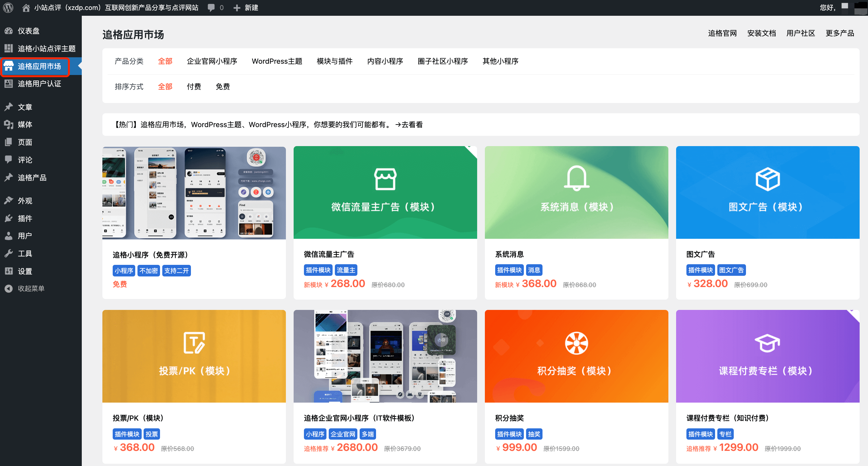This screenshot has height=466, width=868.
Task: Click price ￥268.00 on 微信流量主广告
Action: click(x=344, y=284)
